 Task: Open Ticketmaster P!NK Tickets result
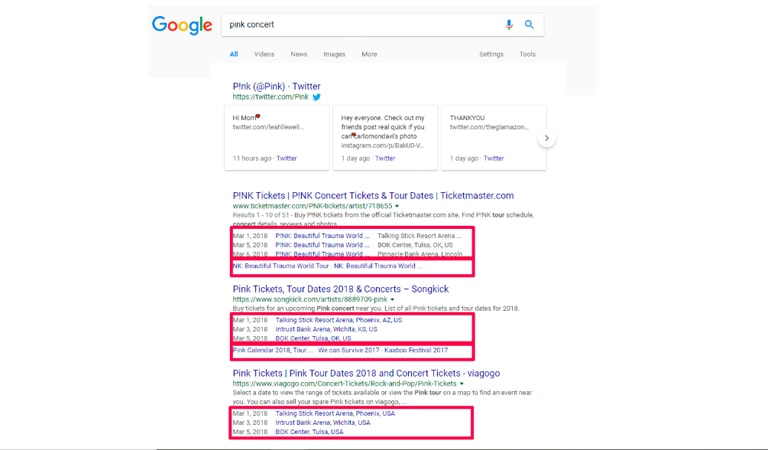tap(373, 195)
